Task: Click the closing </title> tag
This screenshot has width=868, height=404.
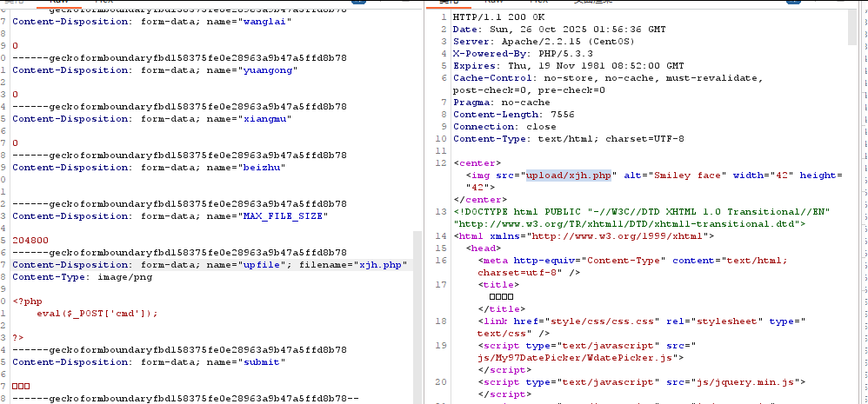Action: pos(502,309)
